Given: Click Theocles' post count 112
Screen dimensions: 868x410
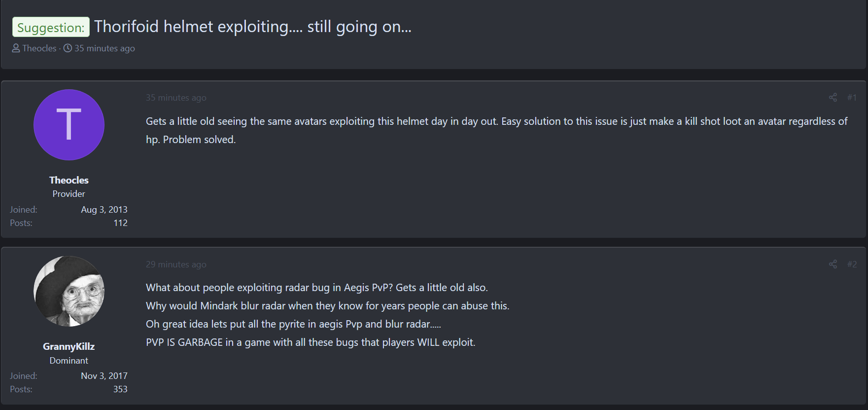Looking at the screenshot, I should coord(120,223).
